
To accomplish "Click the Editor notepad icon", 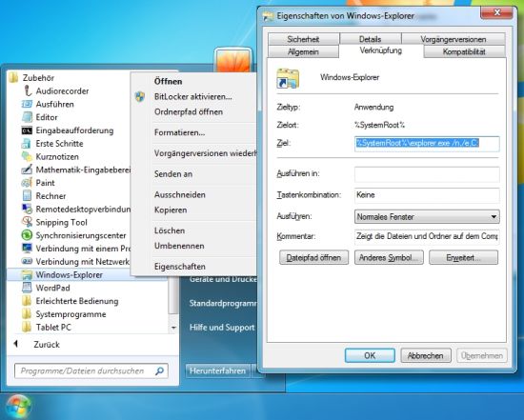I will coord(27,117).
